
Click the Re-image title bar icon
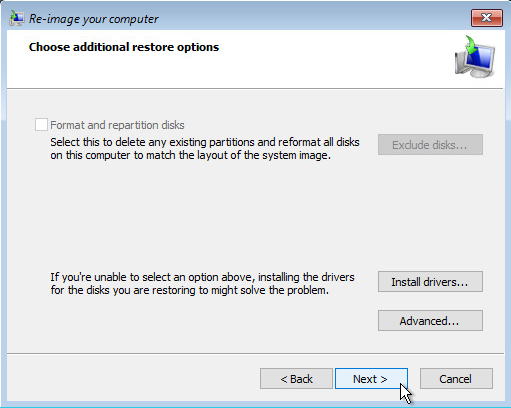point(17,18)
